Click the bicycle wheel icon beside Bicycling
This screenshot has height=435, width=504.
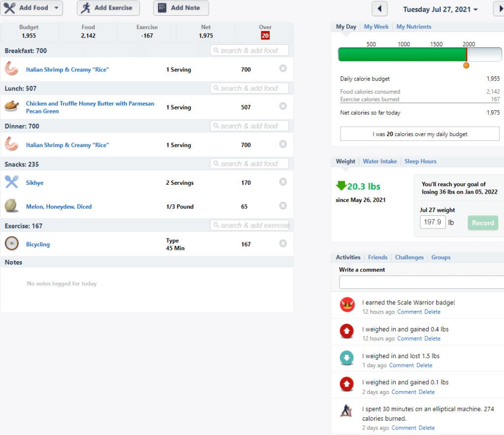click(x=12, y=243)
